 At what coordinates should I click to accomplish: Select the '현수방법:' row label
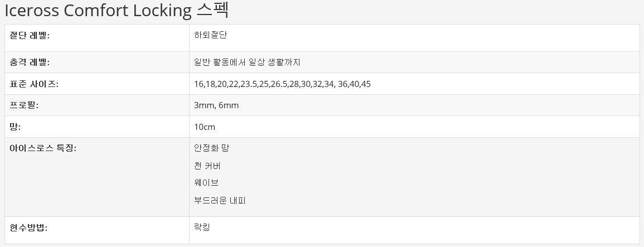tap(28, 227)
